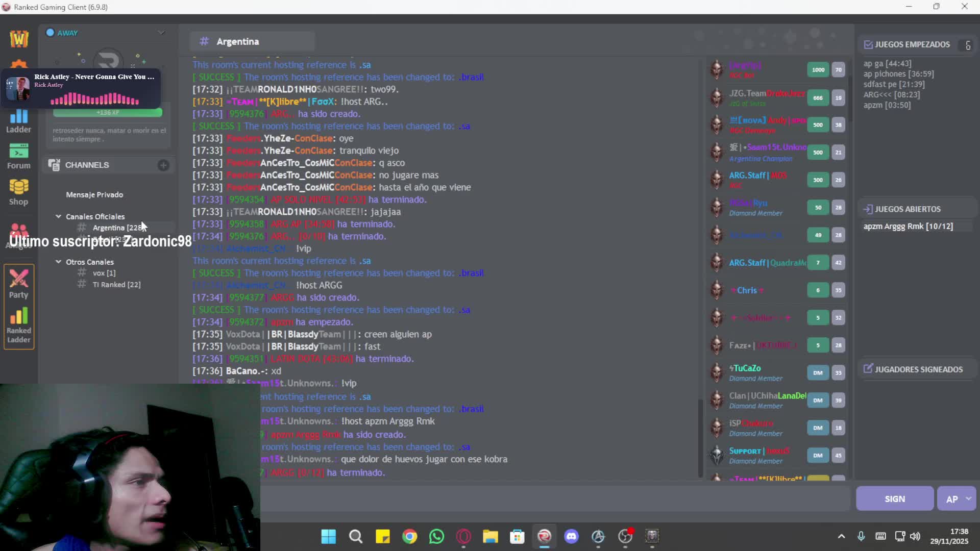
Task: Open Mensaje Privado
Action: (x=94, y=195)
